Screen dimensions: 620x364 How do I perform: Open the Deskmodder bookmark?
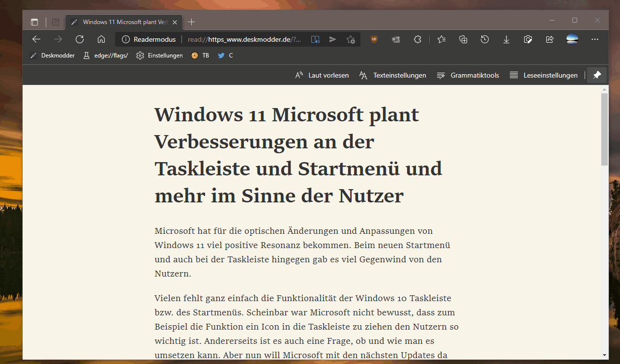pos(52,56)
